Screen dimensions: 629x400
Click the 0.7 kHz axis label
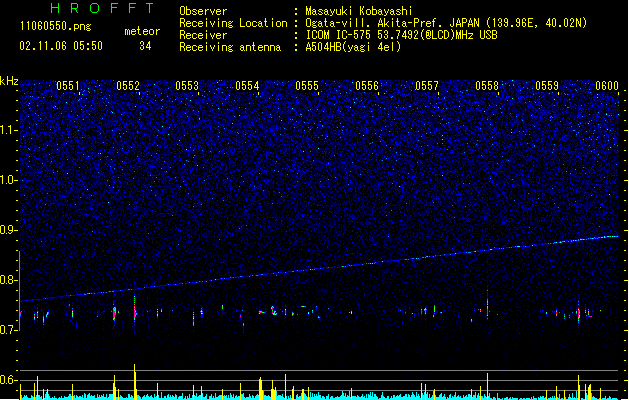(x=9, y=330)
